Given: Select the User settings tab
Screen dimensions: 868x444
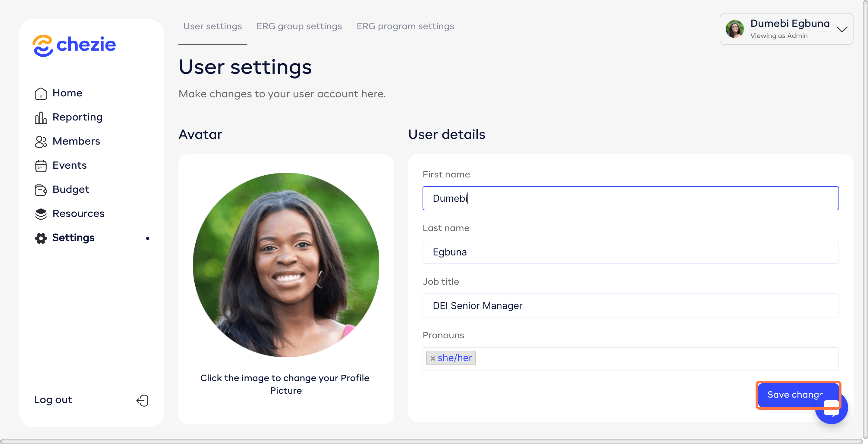Looking at the screenshot, I should [x=212, y=26].
